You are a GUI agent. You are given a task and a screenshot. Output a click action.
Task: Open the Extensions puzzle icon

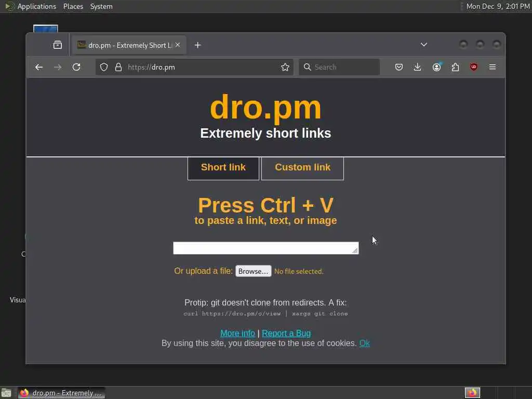[455, 67]
